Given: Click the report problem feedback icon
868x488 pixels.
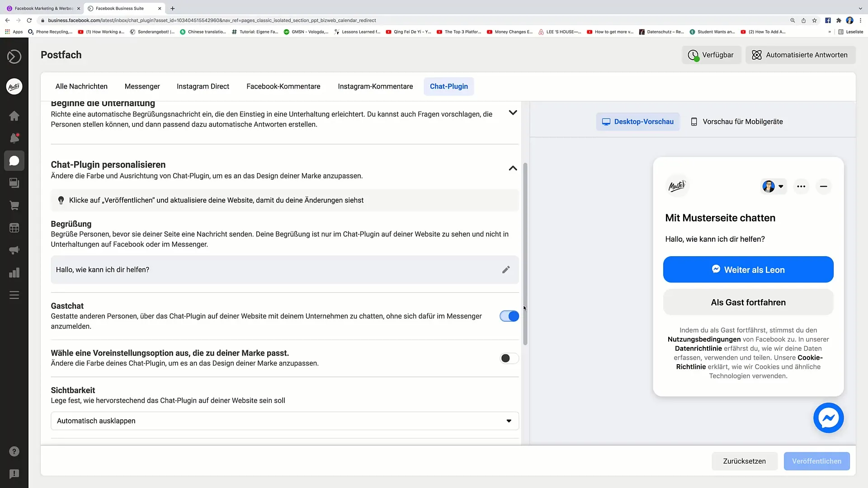Looking at the screenshot, I should 14,474.
